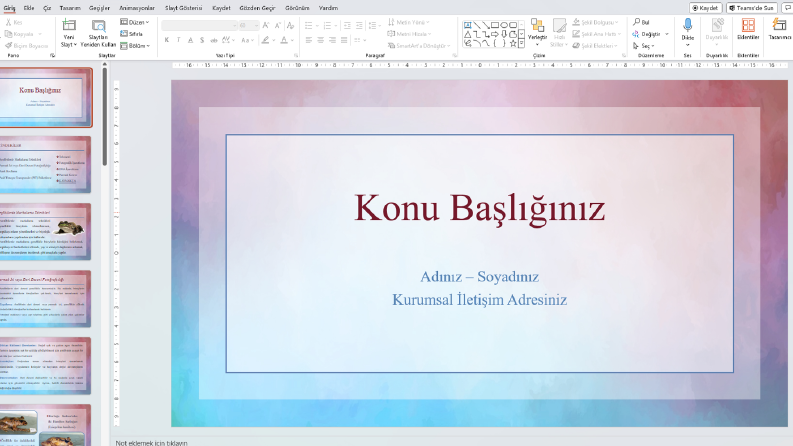Click the Yeni Slayt new slide icon

69,25
